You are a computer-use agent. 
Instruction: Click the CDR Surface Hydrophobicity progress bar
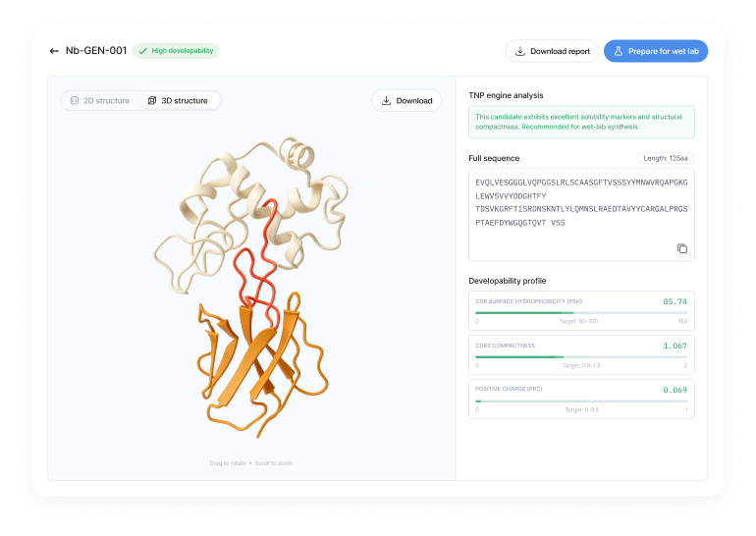581,313
